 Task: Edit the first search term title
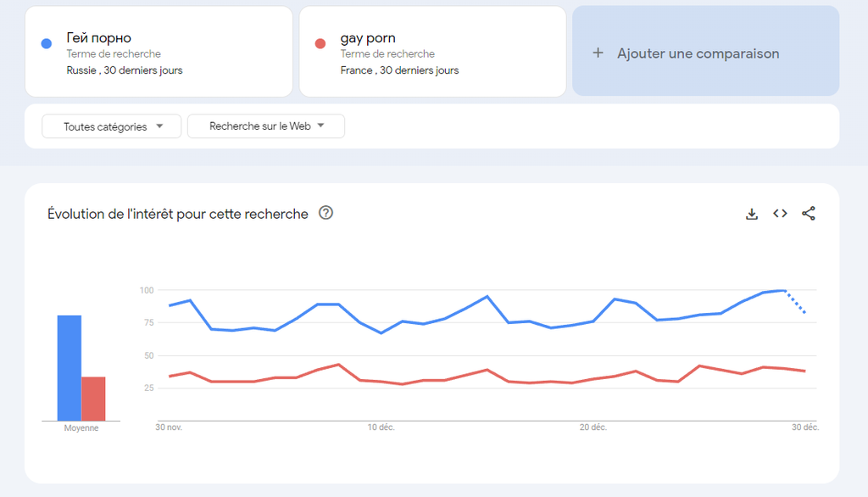[99, 38]
